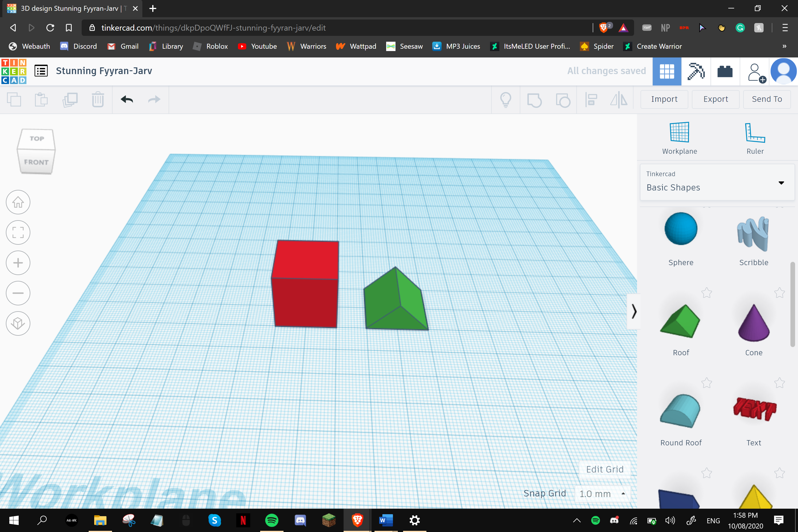Select the Ruler tool
The image size is (798, 532).
755,139
